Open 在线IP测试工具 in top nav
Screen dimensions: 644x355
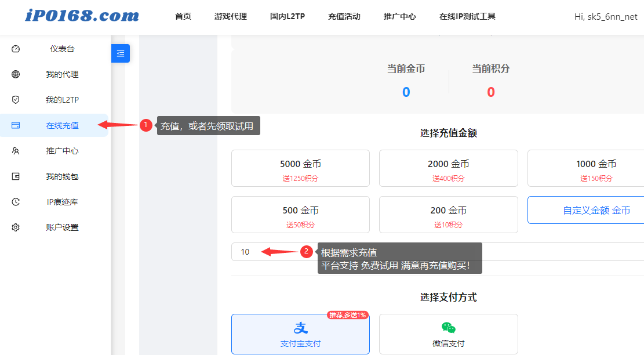tap(467, 16)
